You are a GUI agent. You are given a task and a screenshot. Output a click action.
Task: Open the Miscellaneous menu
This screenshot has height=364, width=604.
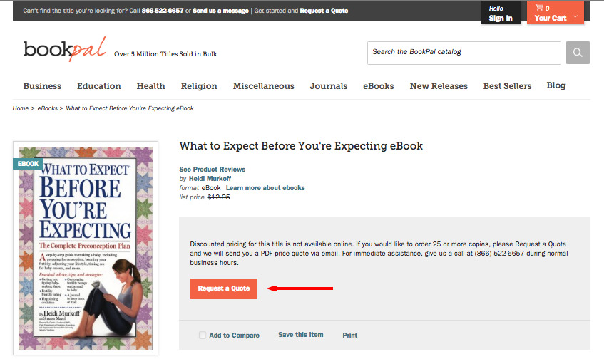click(x=263, y=85)
